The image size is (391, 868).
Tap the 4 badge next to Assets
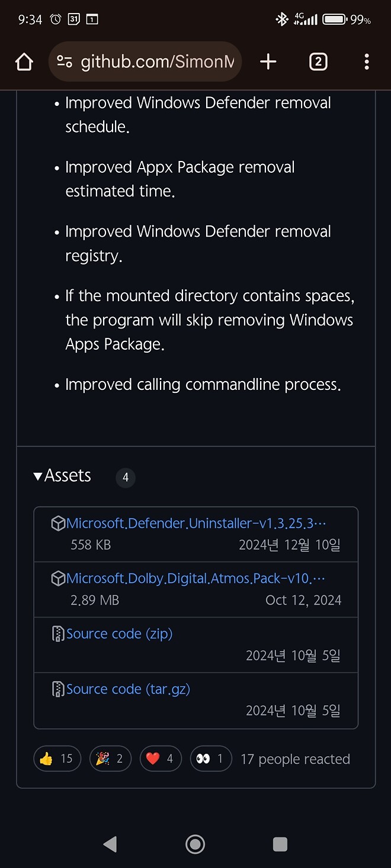[125, 477]
